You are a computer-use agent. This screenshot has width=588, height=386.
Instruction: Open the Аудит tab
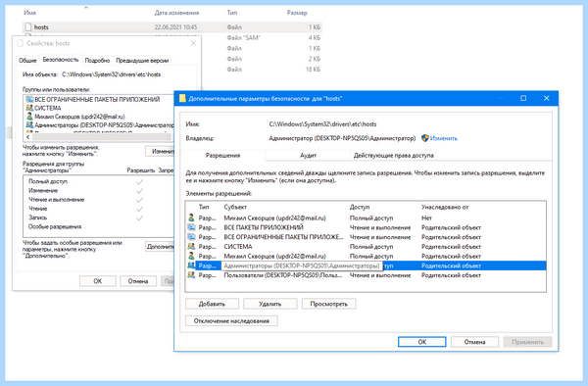[x=308, y=155]
